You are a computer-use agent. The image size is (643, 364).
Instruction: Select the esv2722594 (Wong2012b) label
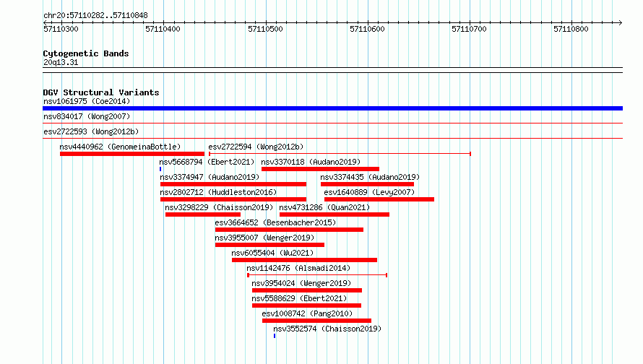pos(256,147)
